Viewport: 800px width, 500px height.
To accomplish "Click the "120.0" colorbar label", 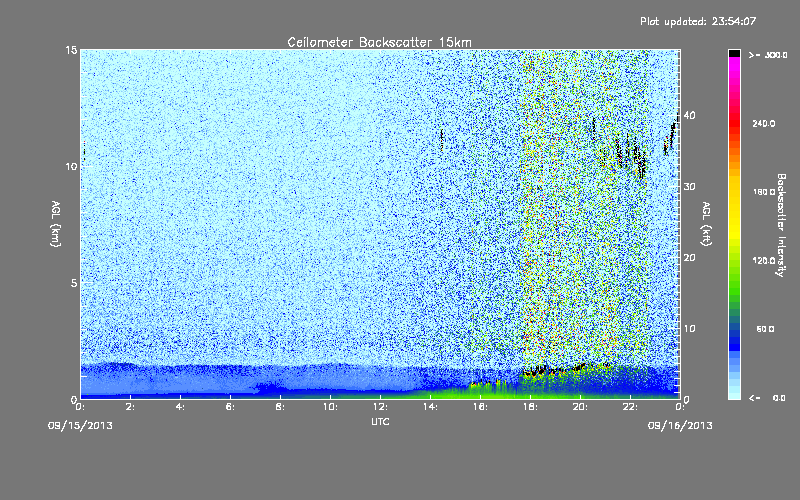I will (764, 260).
